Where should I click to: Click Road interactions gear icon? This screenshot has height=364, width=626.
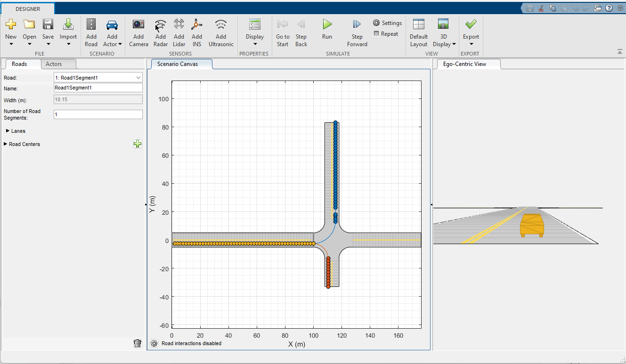pyautogui.click(x=154, y=343)
